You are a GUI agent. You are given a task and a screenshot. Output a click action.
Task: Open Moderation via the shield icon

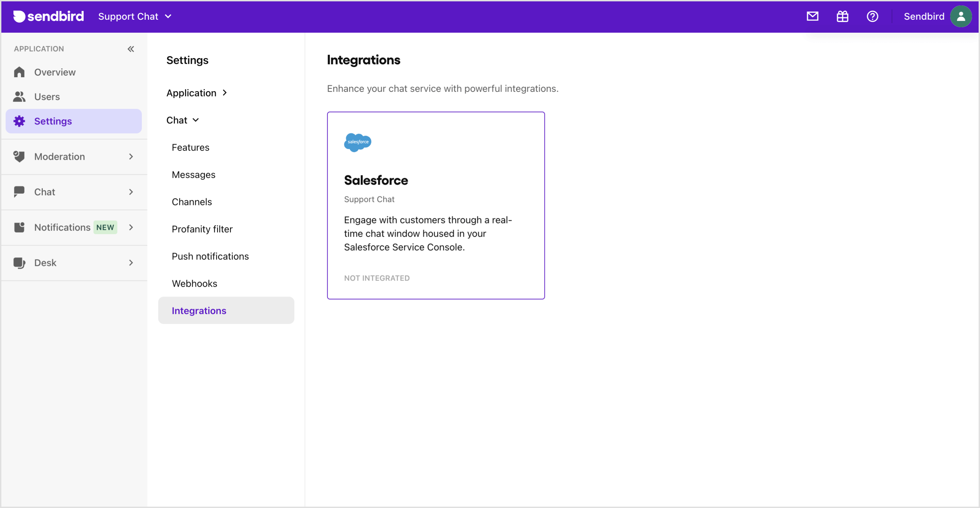coord(19,156)
